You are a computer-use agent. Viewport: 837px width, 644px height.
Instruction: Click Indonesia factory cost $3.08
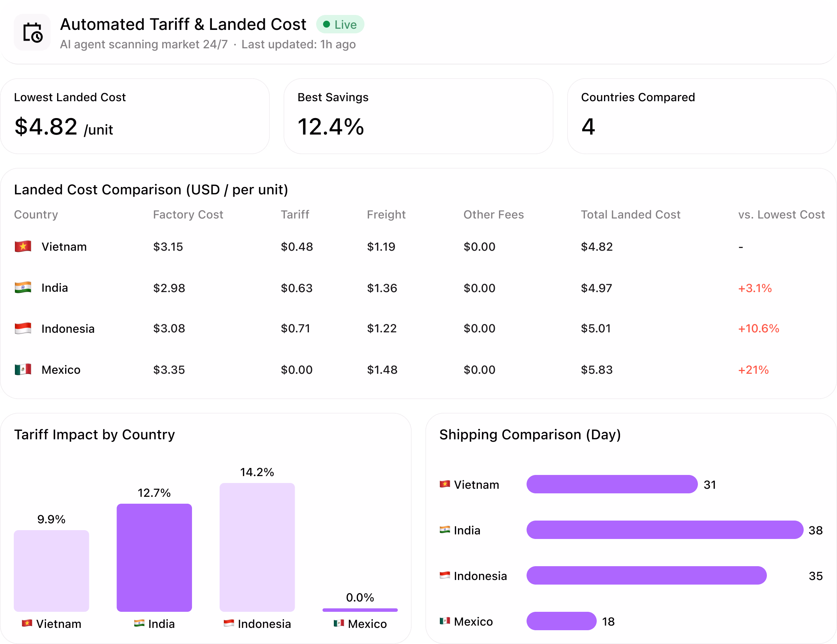pyautogui.click(x=169, y=329)
